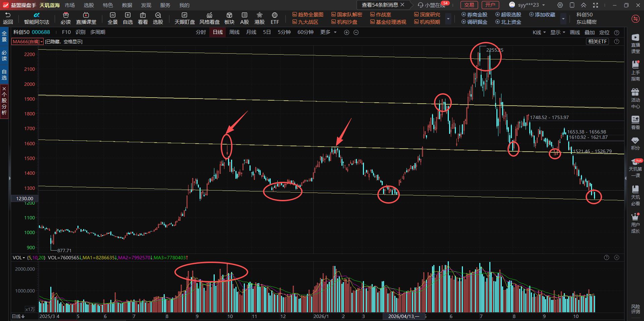Open the 港股 Hong Kong stocks icon
The width and height of the screenshot is (644, 321).
260,18
